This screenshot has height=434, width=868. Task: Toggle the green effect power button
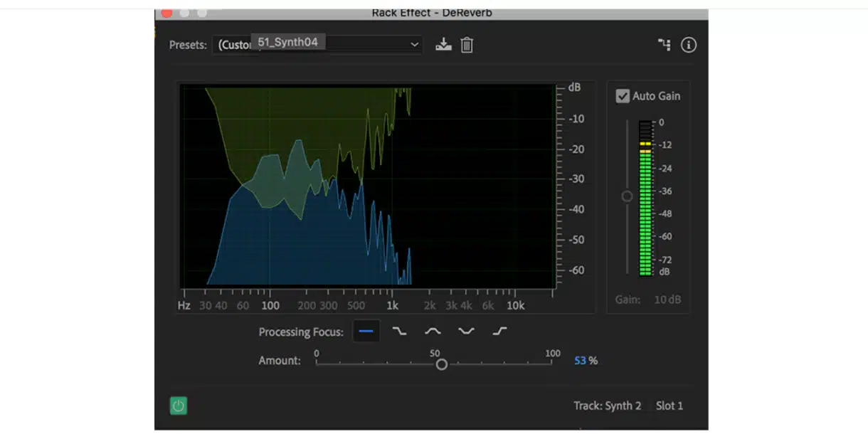pos(179,406)
